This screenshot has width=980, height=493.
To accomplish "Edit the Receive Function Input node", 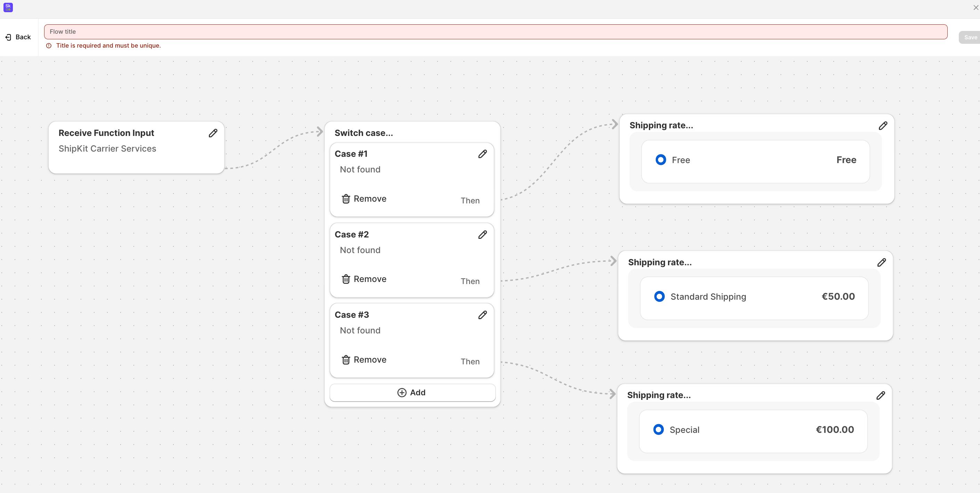I will (x=213, y=133).
